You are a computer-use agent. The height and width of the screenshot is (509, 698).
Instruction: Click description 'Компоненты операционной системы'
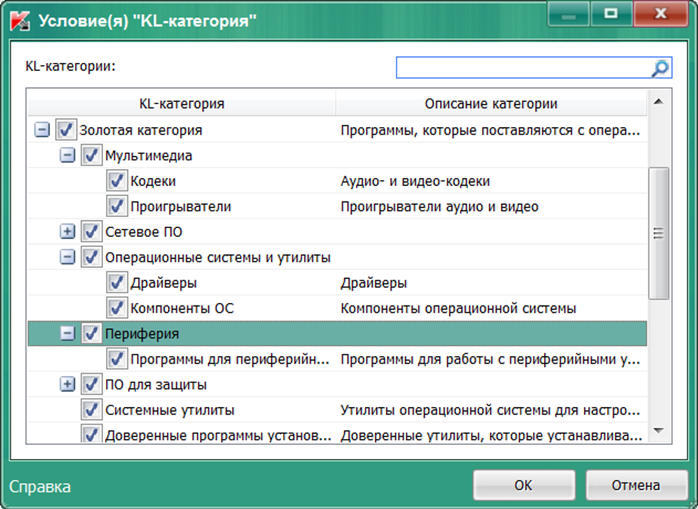458,308
